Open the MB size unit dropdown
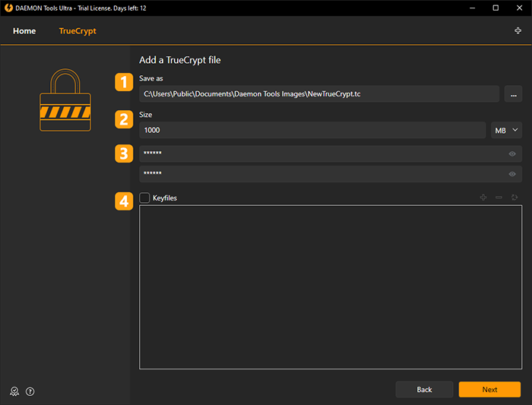Screen dimensions: 532x405 tap(506, 130)
